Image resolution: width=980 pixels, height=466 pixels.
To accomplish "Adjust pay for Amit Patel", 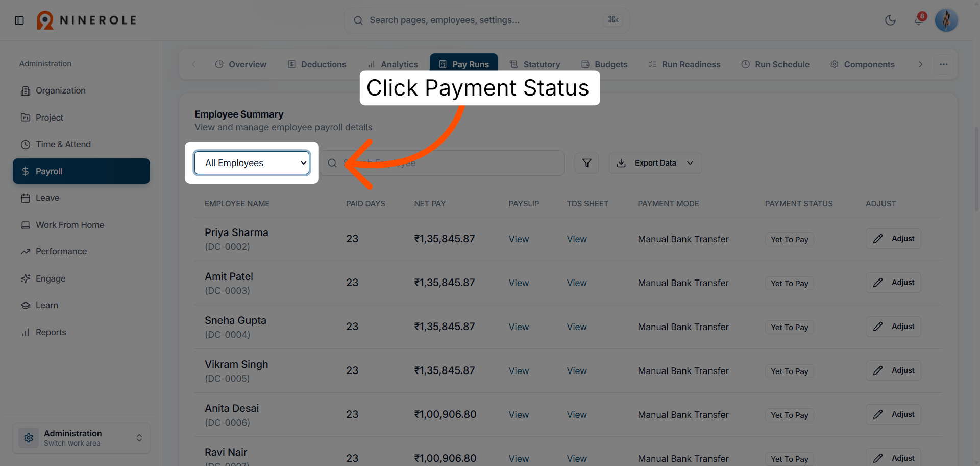I will [x=893, y=283].
